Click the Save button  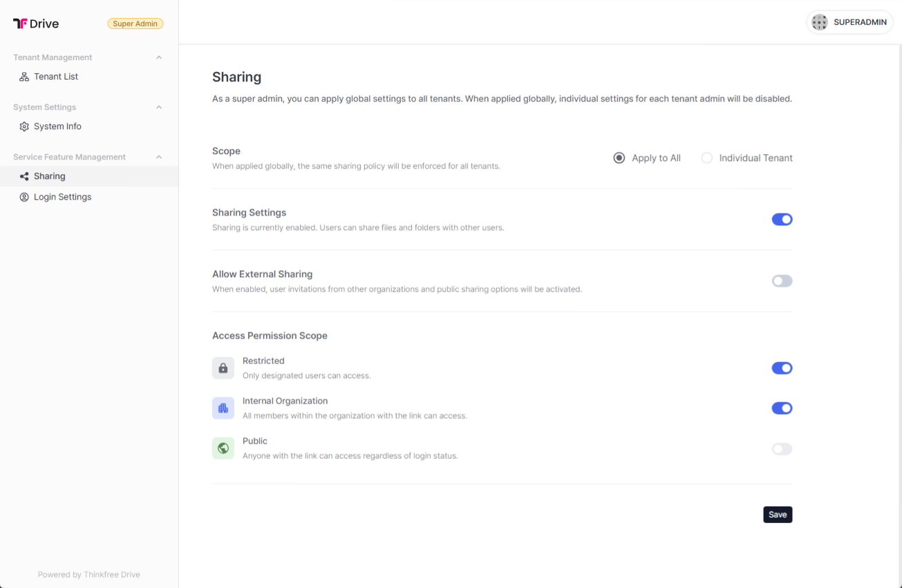[778, 515]
